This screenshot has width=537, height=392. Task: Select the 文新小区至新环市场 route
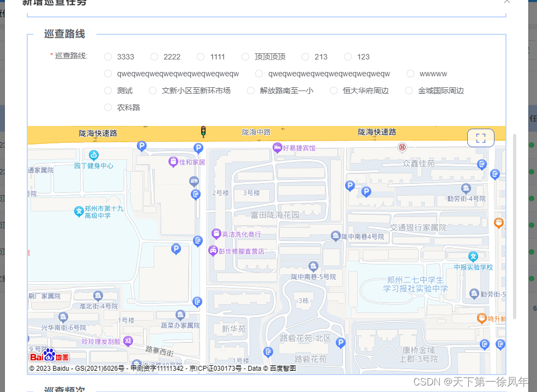click(152, 91)
